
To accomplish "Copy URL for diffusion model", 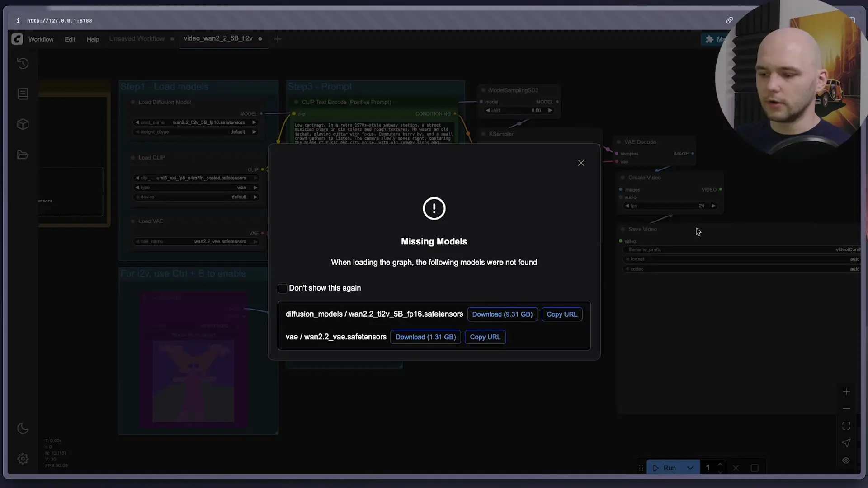I will (x=562, y=314).
